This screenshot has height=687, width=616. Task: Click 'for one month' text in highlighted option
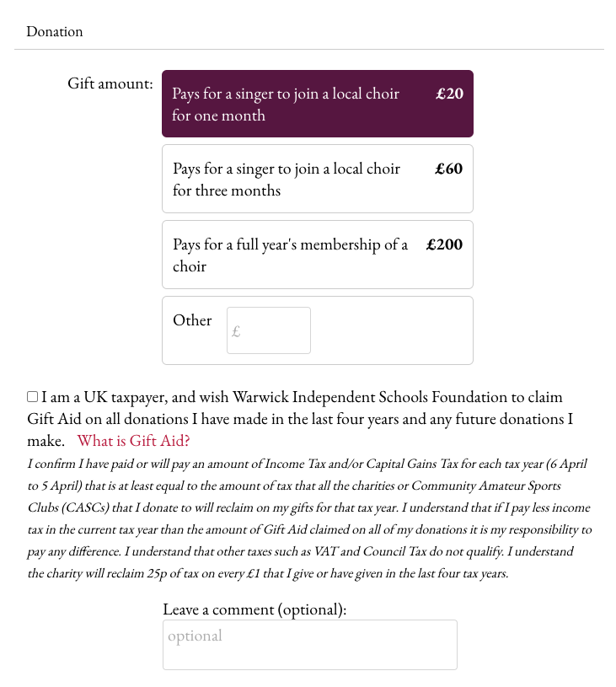(x=218, y=115)
